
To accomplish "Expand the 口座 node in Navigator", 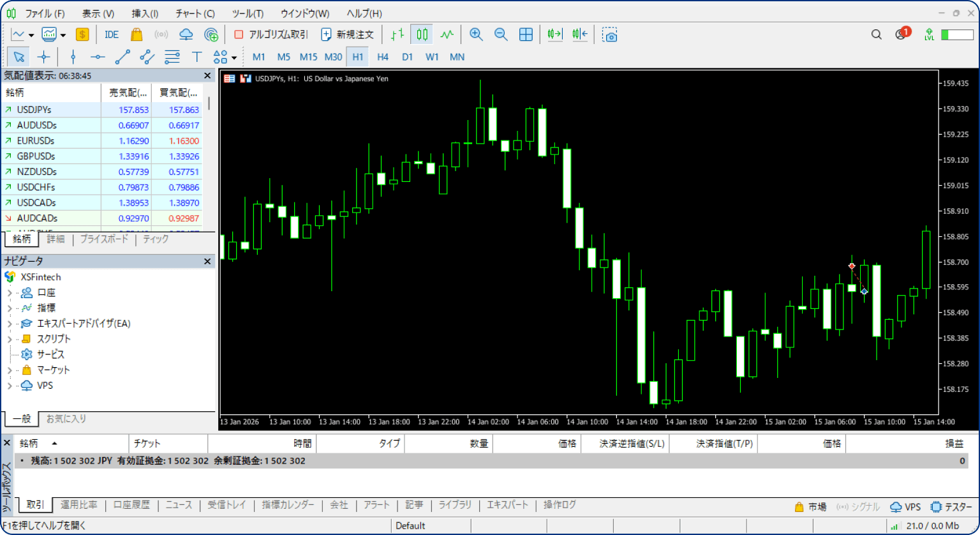I will pyautogui.click(x=10, y=293).
